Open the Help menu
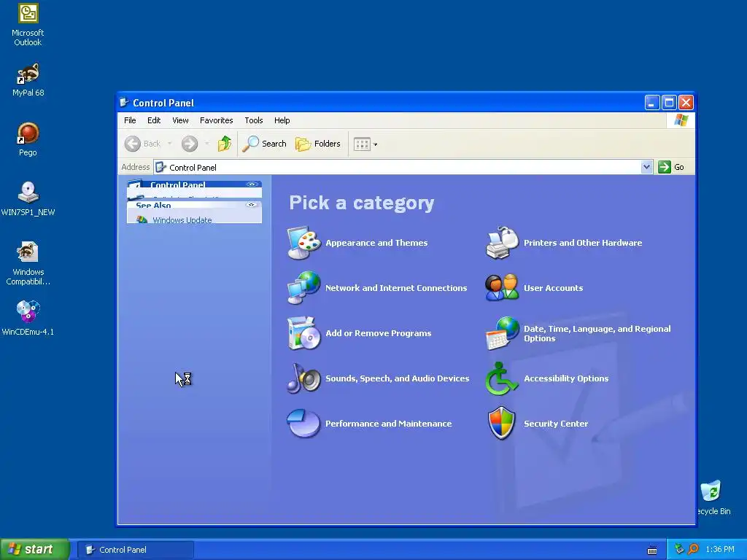Screen dimensions: 747x560 tap(282, 120)
